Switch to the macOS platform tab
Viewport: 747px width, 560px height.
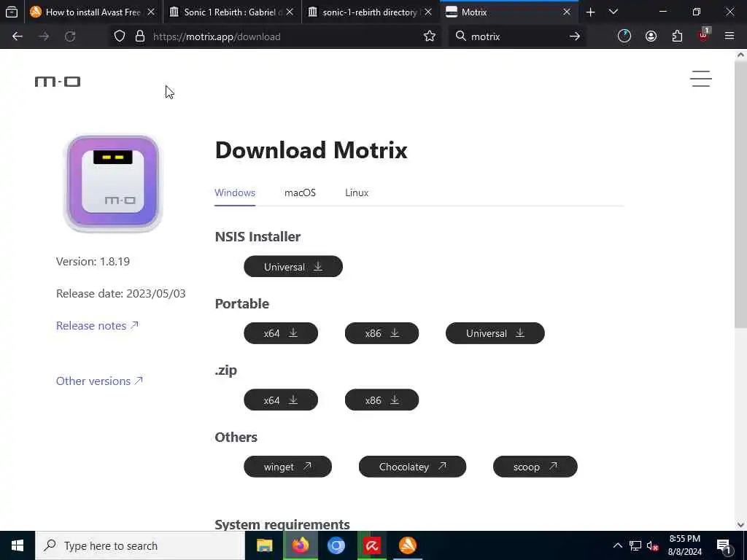pos(300,192)
